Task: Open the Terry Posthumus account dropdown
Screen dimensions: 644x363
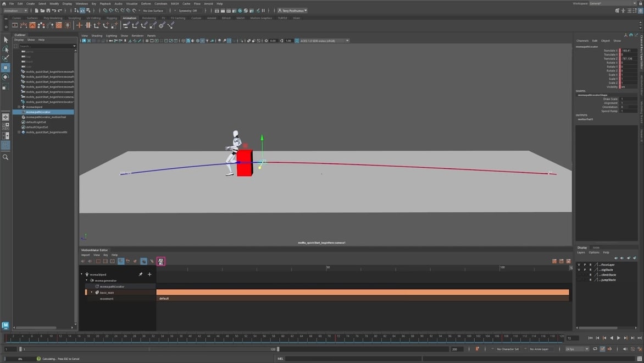Action: [x=292, y=10]
